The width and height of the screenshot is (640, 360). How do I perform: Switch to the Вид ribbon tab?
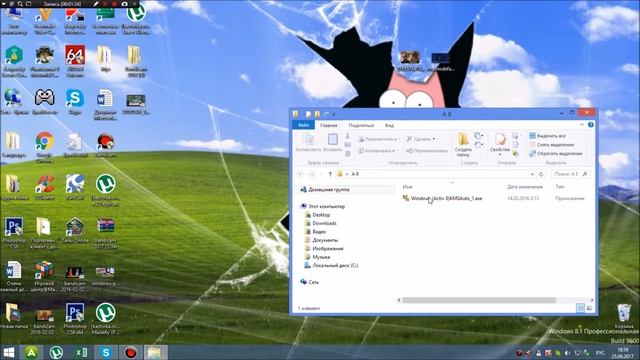[x=389, y=125]
